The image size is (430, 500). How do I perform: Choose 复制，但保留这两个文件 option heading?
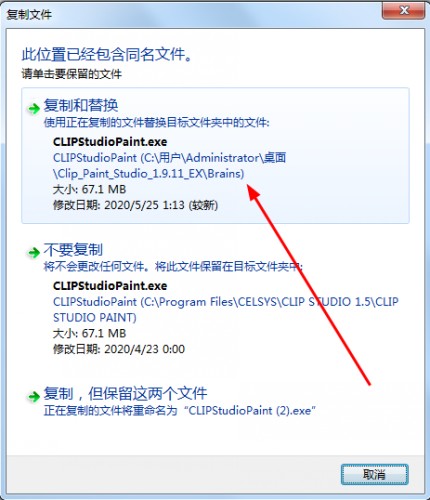click(x=126, y=394)
